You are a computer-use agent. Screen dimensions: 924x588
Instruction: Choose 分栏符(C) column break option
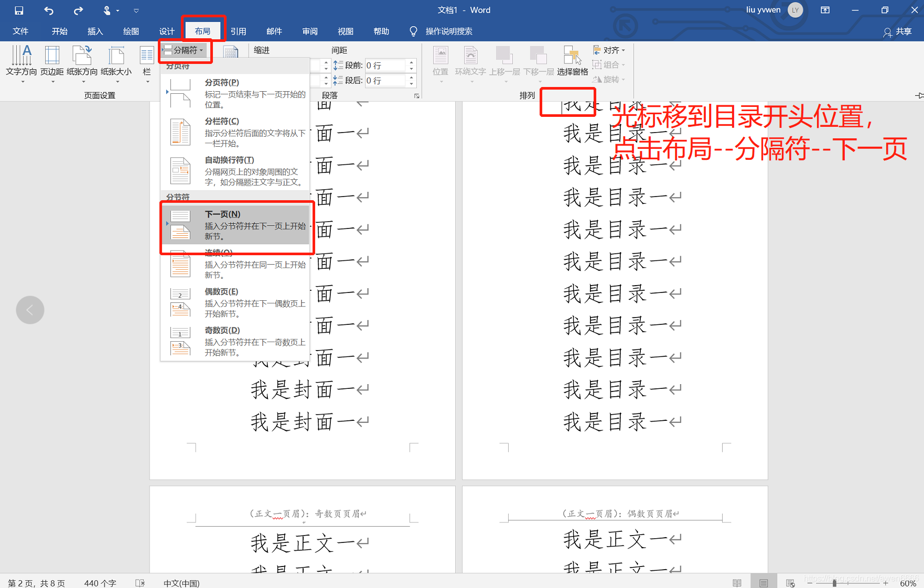coord(235,132)
